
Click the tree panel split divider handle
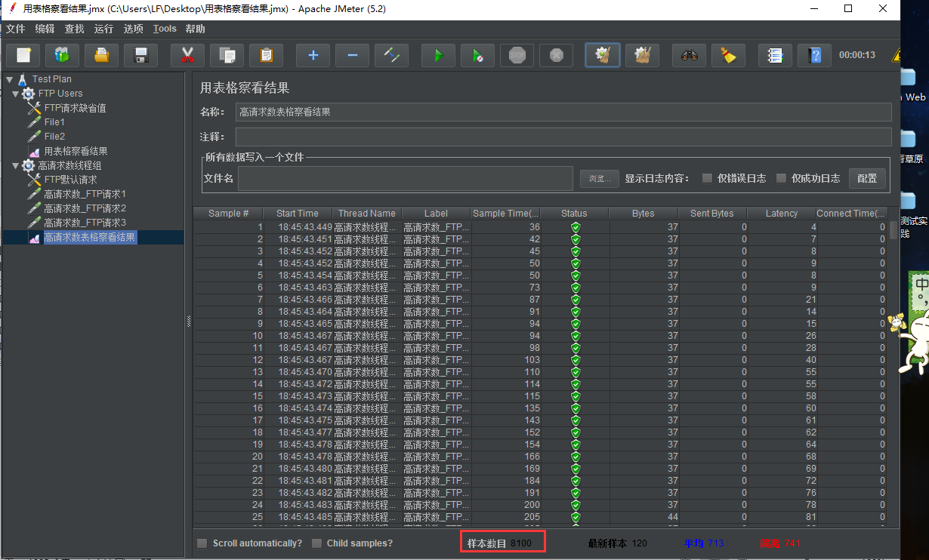(x=189, y=321)
